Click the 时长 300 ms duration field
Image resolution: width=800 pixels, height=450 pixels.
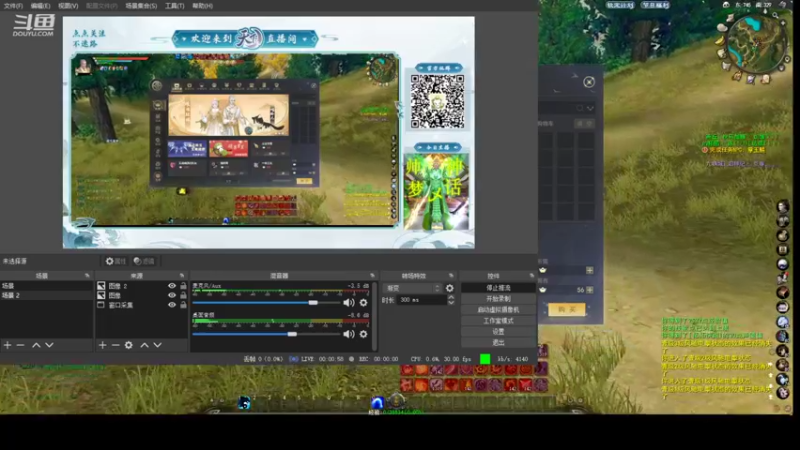point(421,300)
